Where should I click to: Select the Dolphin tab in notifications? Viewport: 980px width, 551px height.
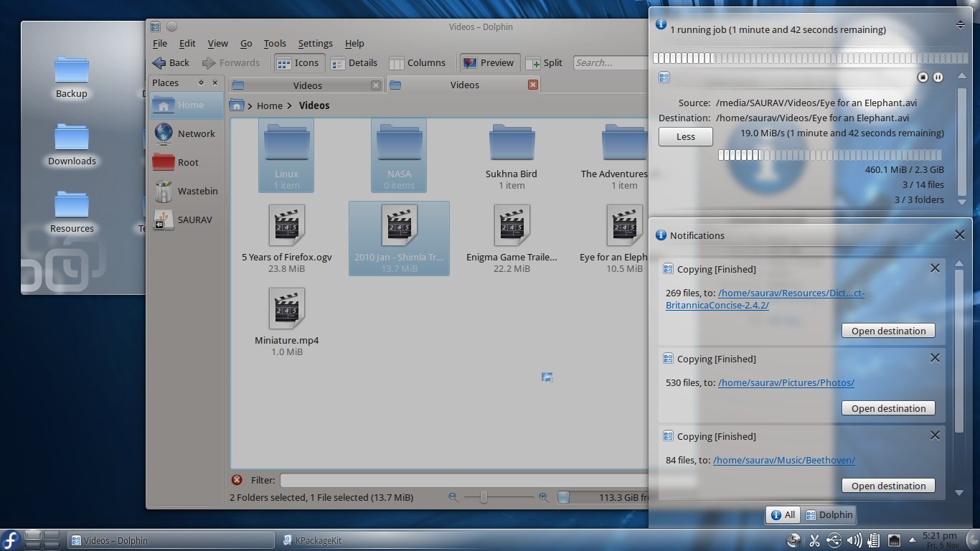(x=829, y=514)
